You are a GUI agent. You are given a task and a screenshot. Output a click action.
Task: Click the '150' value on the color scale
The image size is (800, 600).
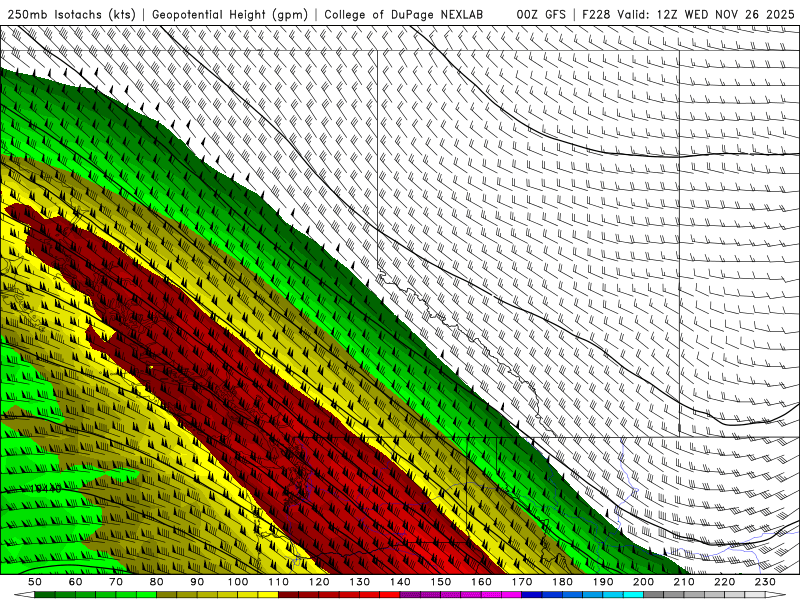click(x=441, y=582)
